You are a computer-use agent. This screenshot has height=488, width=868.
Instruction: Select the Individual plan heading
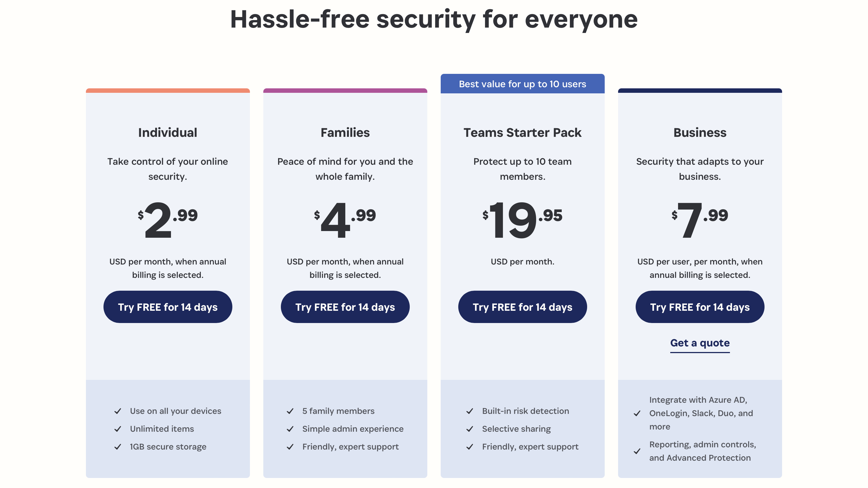pyautogui.click(x=167, y=132)
